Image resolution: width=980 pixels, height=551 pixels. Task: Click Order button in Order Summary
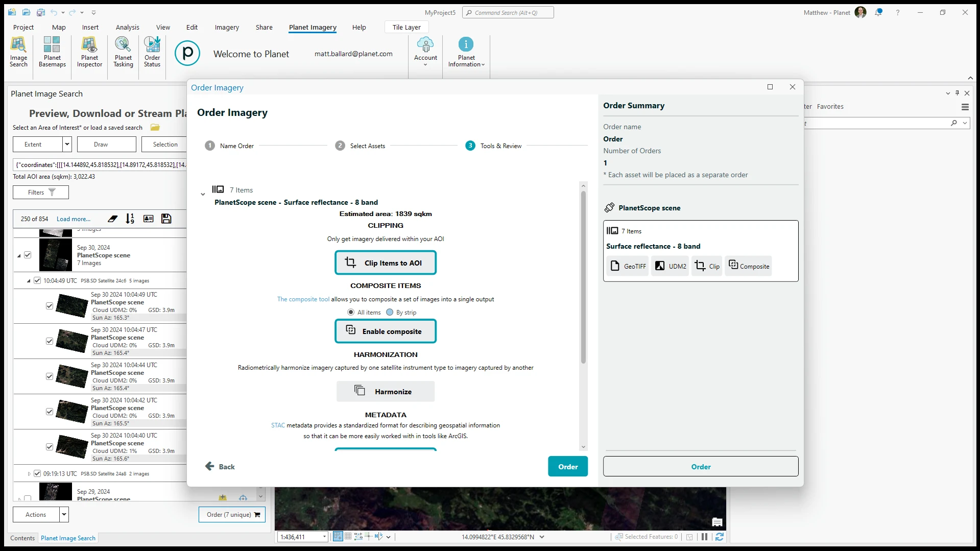(701, 466)
